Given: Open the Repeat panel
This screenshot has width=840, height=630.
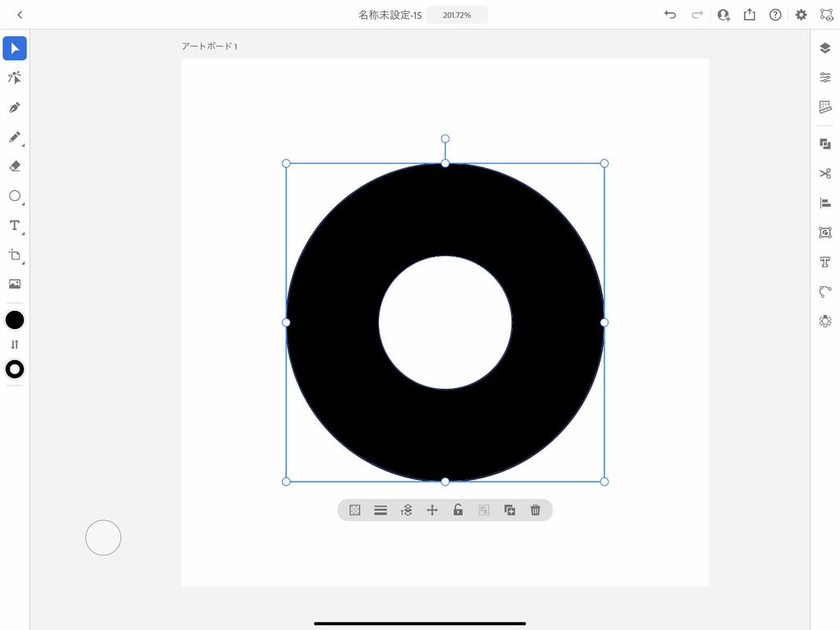Looking at the screenshot, I should point(825,321).
